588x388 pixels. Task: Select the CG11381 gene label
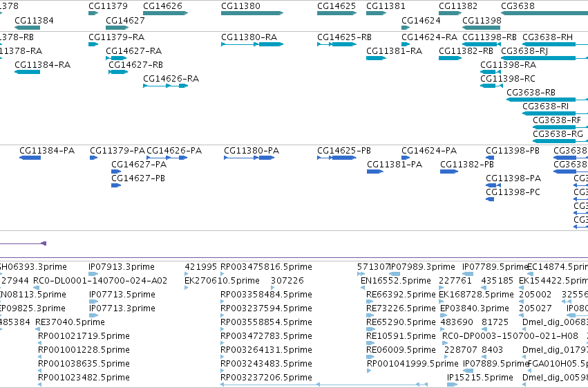[x=386, y=6]
